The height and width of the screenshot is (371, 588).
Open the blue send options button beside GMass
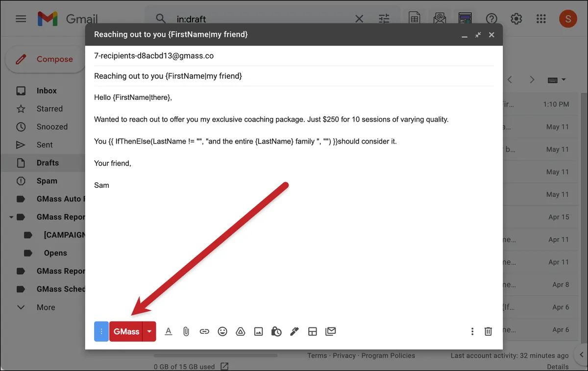pyautogui.click(x=101, y=332)
